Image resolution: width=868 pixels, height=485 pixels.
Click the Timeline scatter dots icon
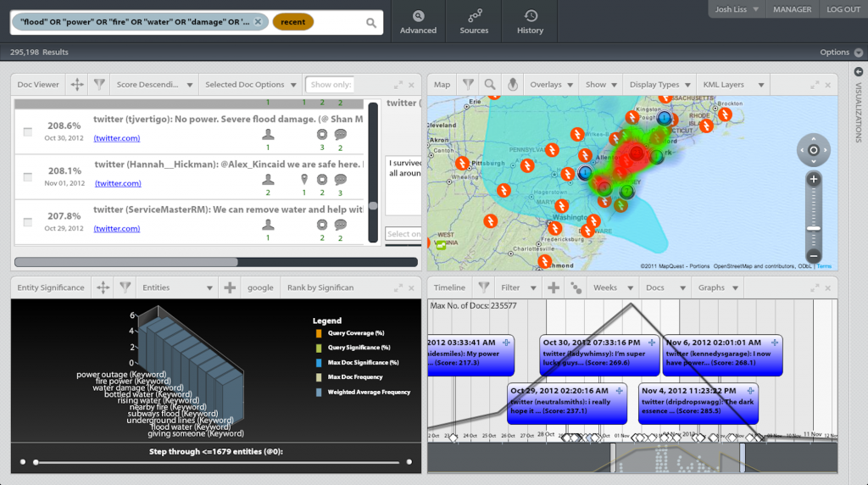576,288
